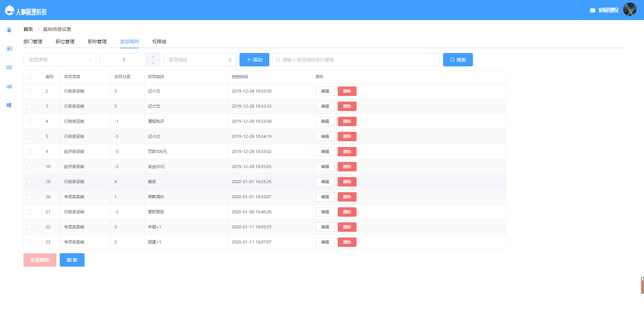Toggle the select-all header checkbox
The height and width of the screenshot is (325, 644).
(30, 77)
